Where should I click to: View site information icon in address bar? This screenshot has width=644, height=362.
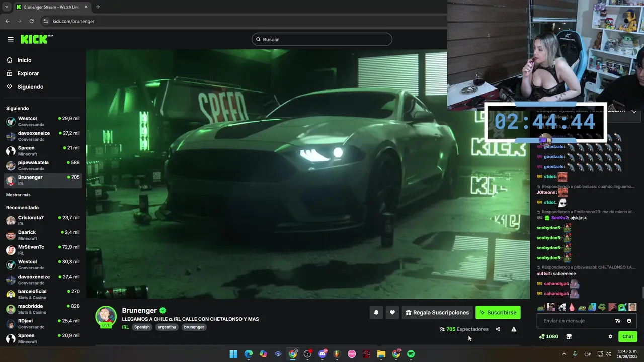pos(46,21)
